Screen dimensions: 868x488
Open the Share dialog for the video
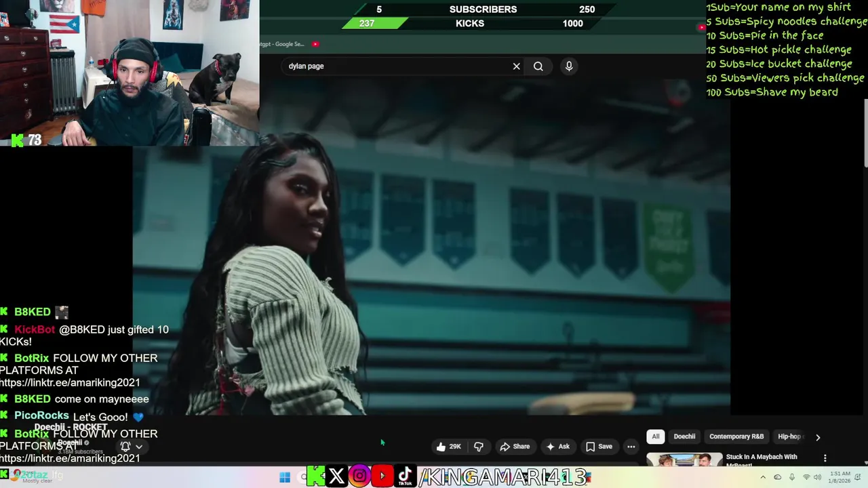pyautogui.click(x=514, y=447)
